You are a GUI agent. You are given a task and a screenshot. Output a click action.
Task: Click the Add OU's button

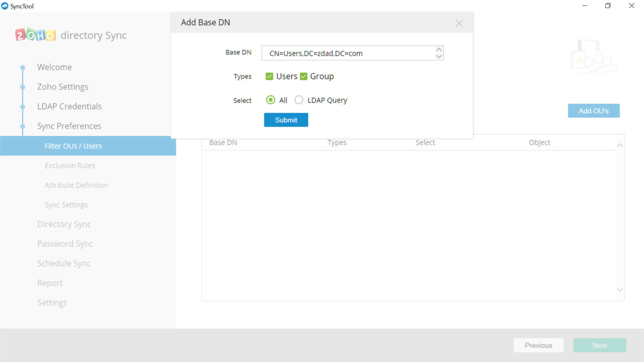pos(593,111)
